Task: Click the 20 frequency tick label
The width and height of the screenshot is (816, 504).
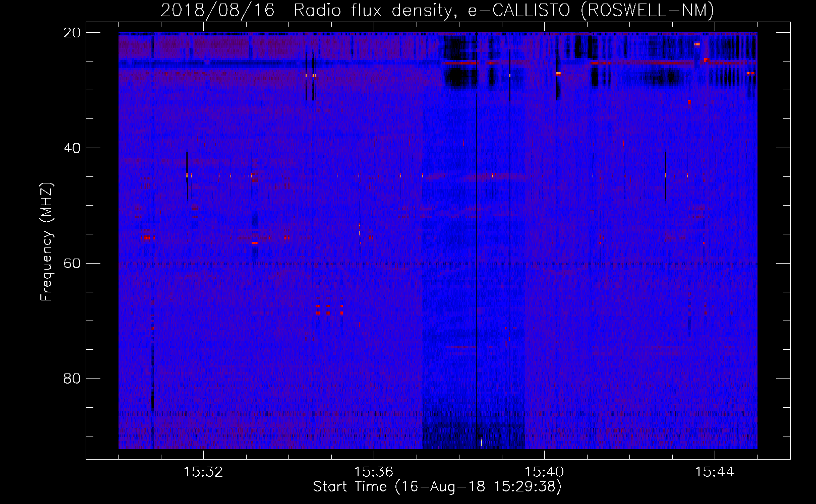Action: 72,33
